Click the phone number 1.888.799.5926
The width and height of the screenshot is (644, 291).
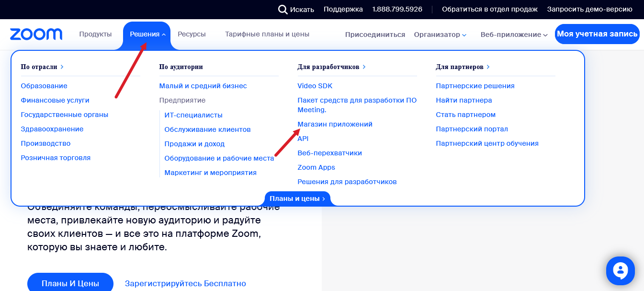(397, 9)
